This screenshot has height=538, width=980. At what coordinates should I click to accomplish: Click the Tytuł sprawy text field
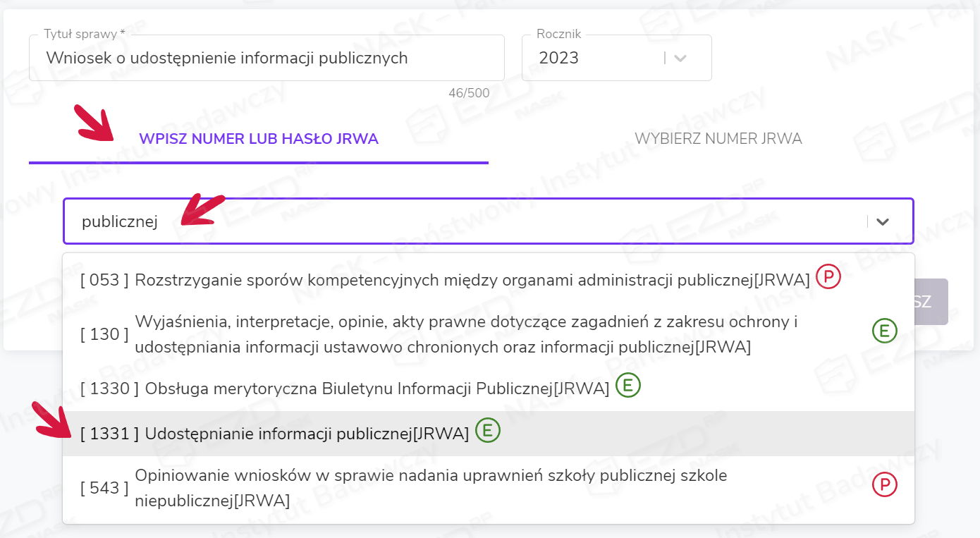coord(267,59)
